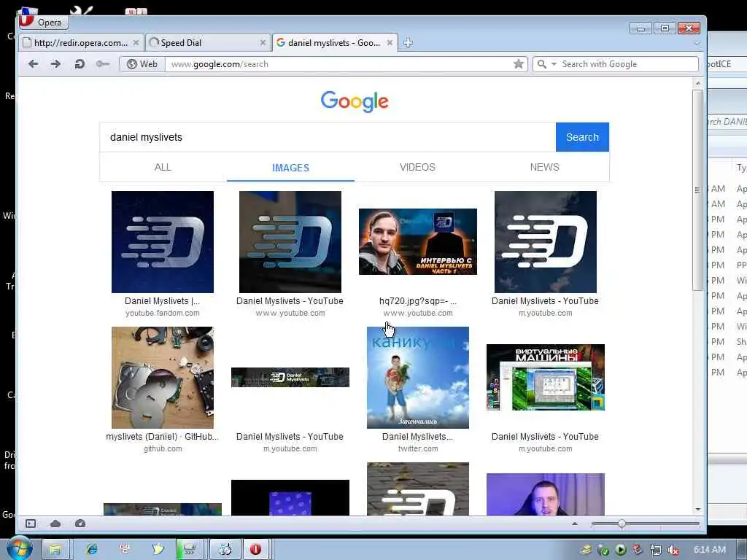Switch to the NEWS results tab
The image size is (747, 560).
pos(544,167)
